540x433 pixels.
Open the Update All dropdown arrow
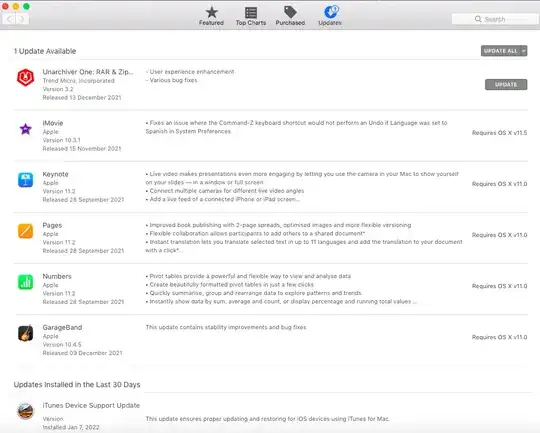[x=524, y=51]
